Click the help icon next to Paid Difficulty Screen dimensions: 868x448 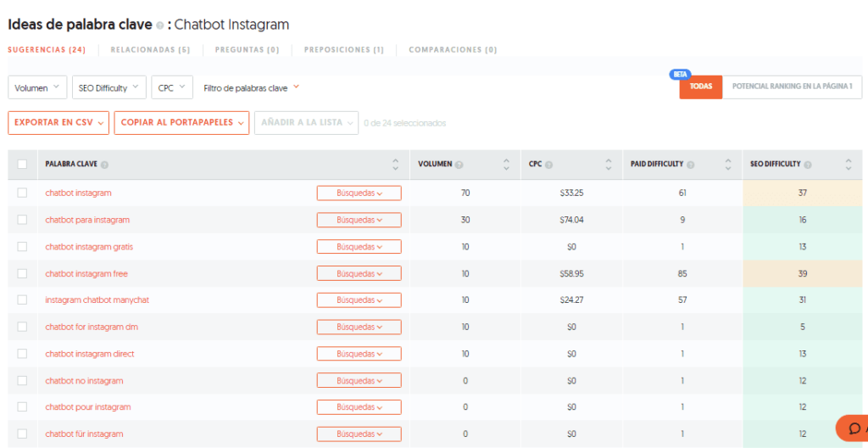692,165
